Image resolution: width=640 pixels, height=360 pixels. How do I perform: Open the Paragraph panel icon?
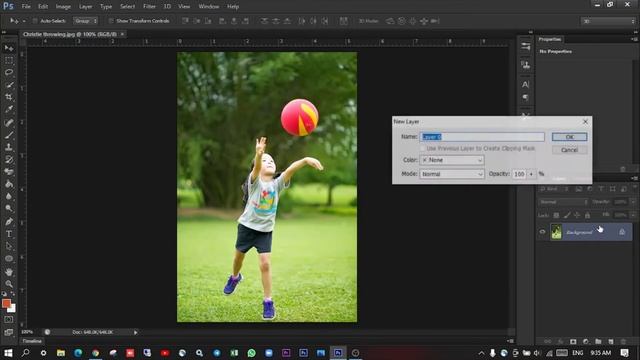[525, 97]
